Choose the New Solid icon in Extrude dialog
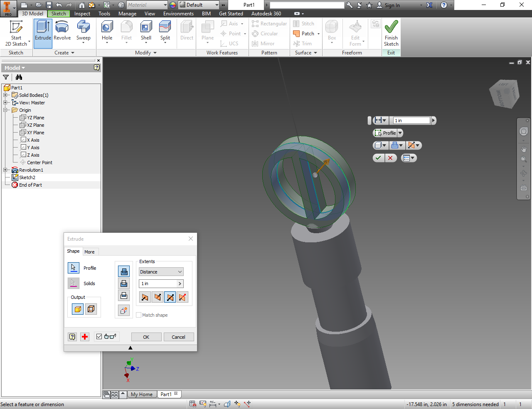Screen dimensions: 532x409 pos(124,310)
